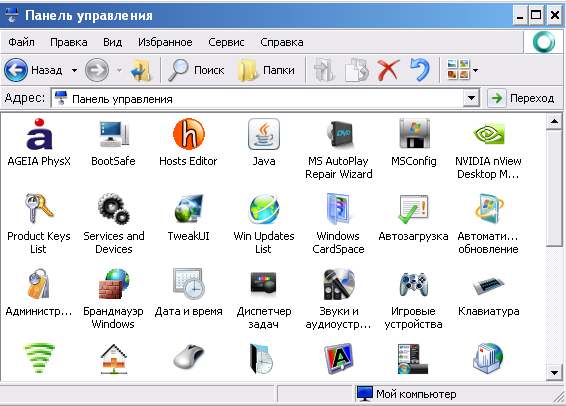Open the AGEIA PhysX control panel item
Screen dimensions: 566x406
(x=39, y=143)
